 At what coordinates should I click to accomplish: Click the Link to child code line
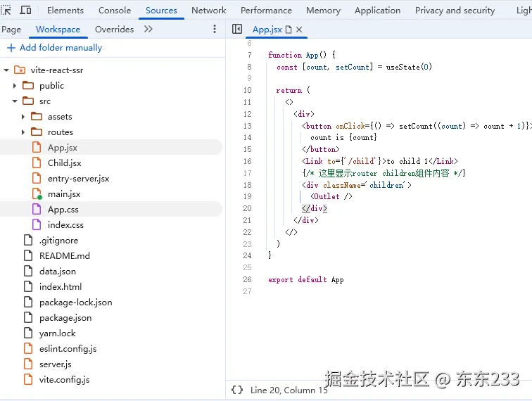380,161
